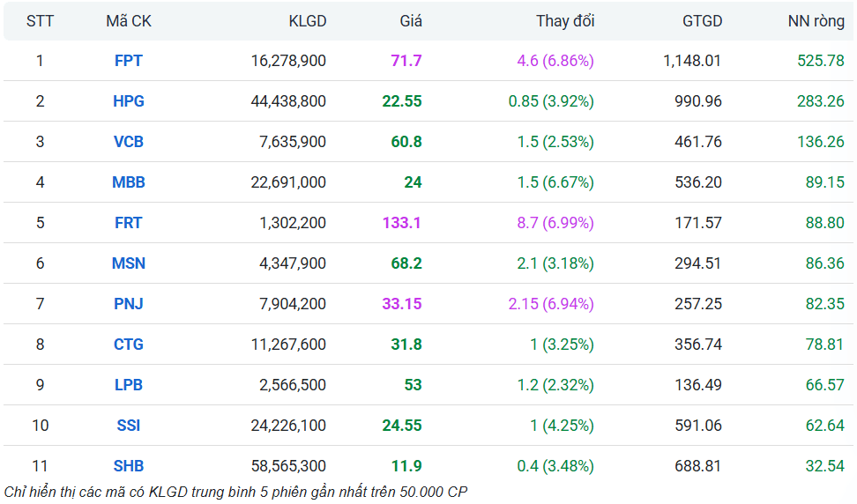Image resolution: width=857 pixels, height=504 pixels.
Task: Click MBB trade value 536.20
Action: click(x=698, y=182)
